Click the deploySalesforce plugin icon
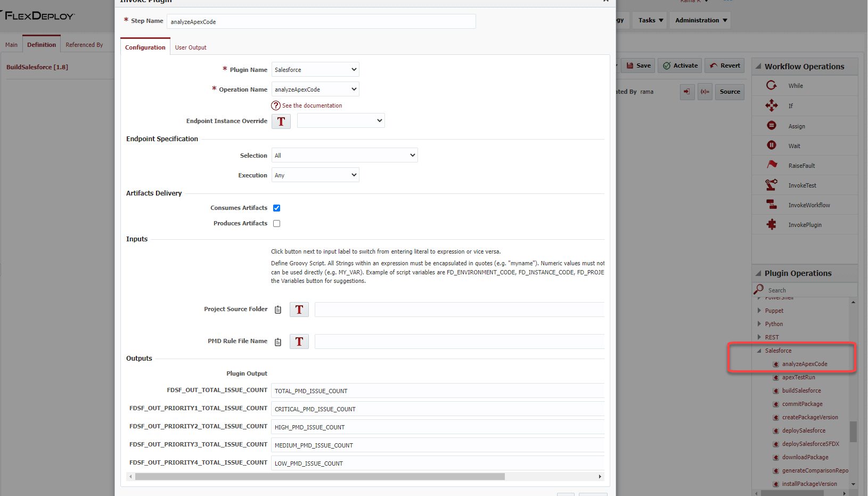The height and width of the screenshot is (496, 868). point(776,431)
